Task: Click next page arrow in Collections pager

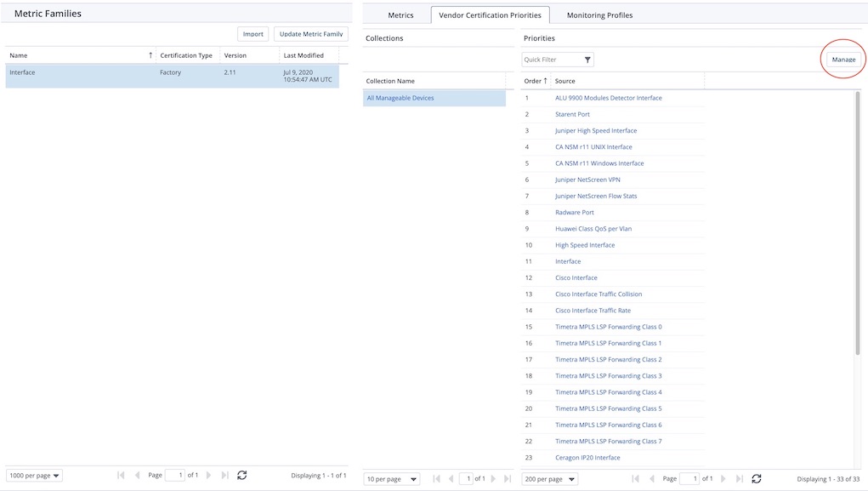Action: [494, 479]
